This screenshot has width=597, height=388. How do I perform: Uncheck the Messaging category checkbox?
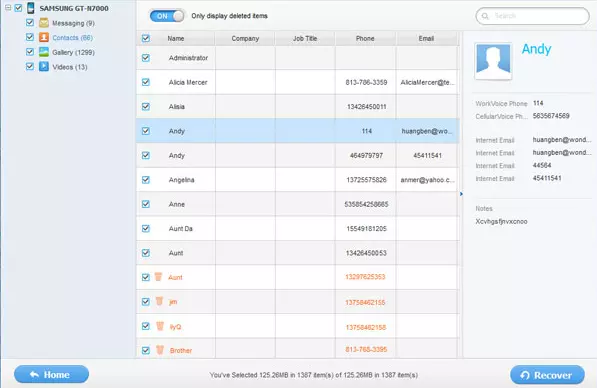(x=30, y=22)
